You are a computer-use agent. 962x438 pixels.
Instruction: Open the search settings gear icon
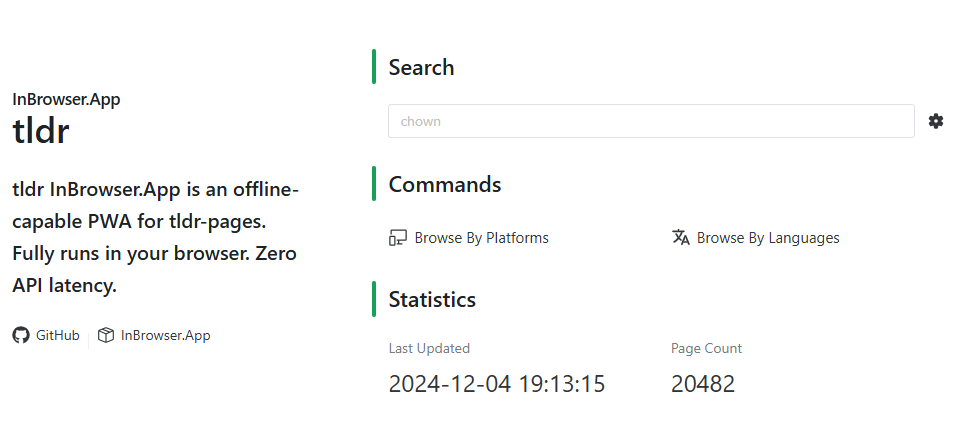tap(936, 121)
